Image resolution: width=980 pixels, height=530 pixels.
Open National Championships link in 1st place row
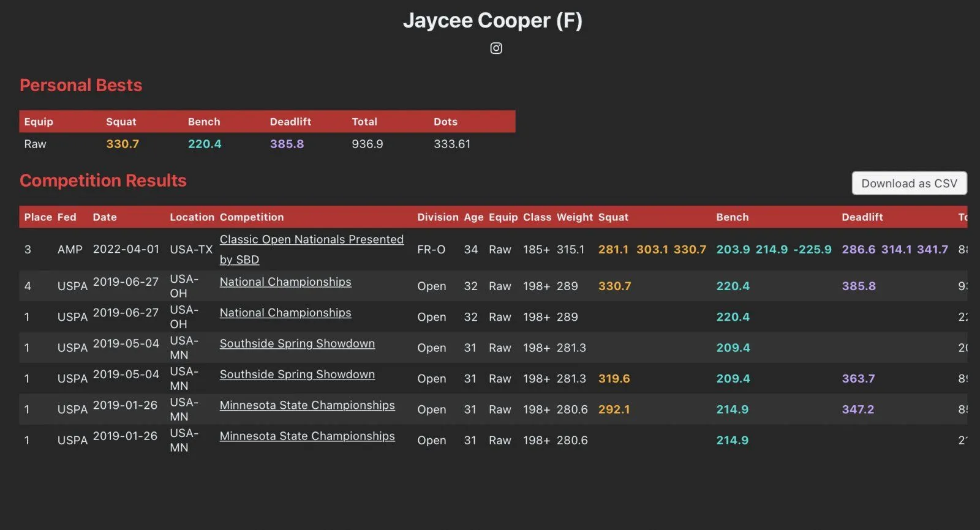(x=285, y=313)
